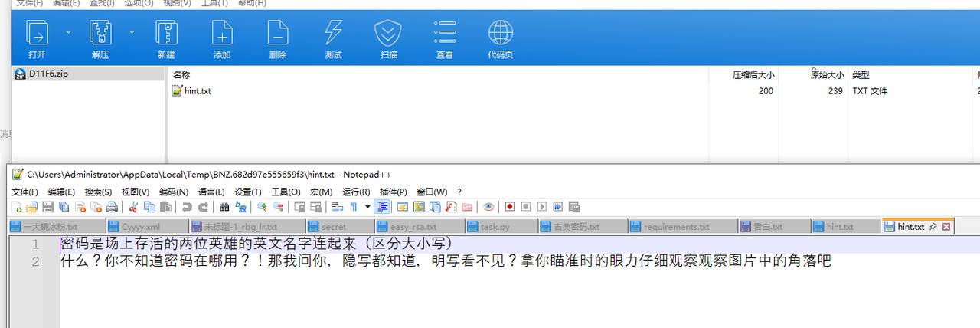
Task: Click the 解压 (Extract) toolbar icon
Action: point(100,40)
